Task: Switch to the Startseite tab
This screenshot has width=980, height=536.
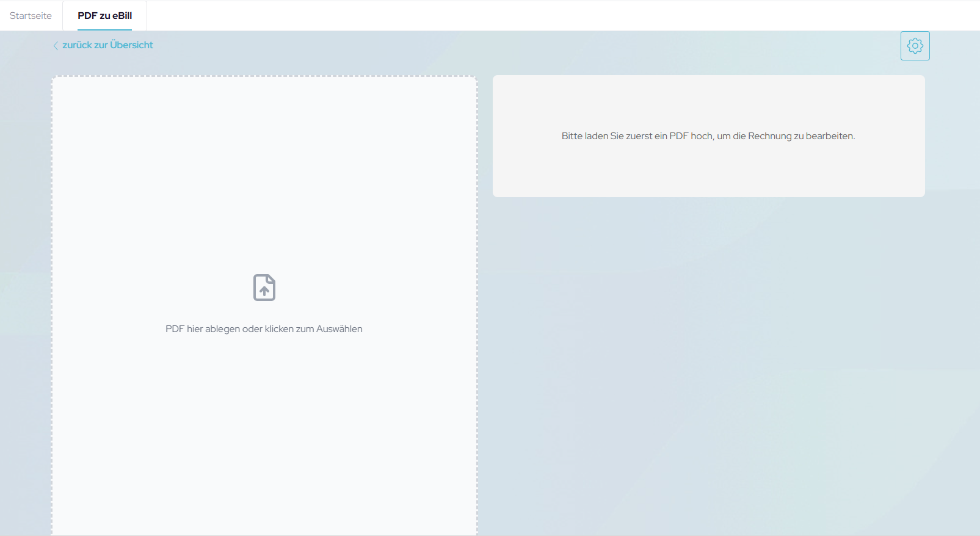Action: tap(31, 16)
